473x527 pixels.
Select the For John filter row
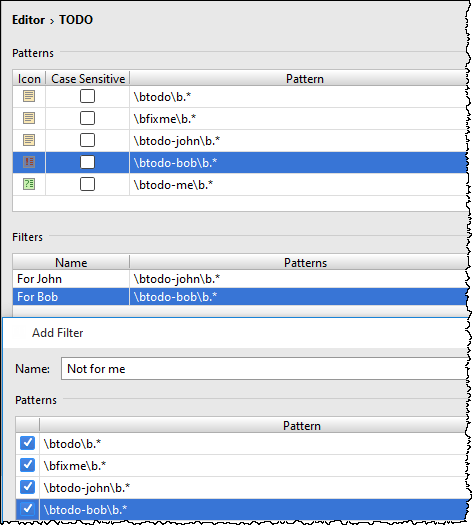pyautogui.click(x=240, y=279)
